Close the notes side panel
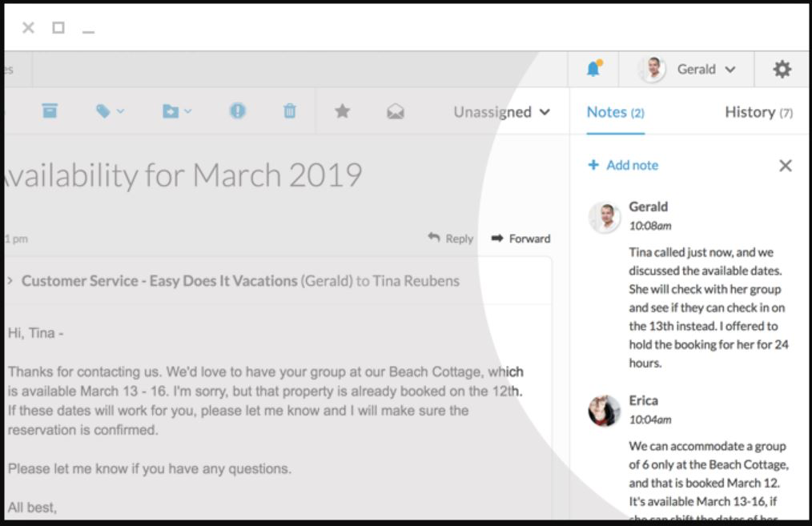 (x=786, y=166)
